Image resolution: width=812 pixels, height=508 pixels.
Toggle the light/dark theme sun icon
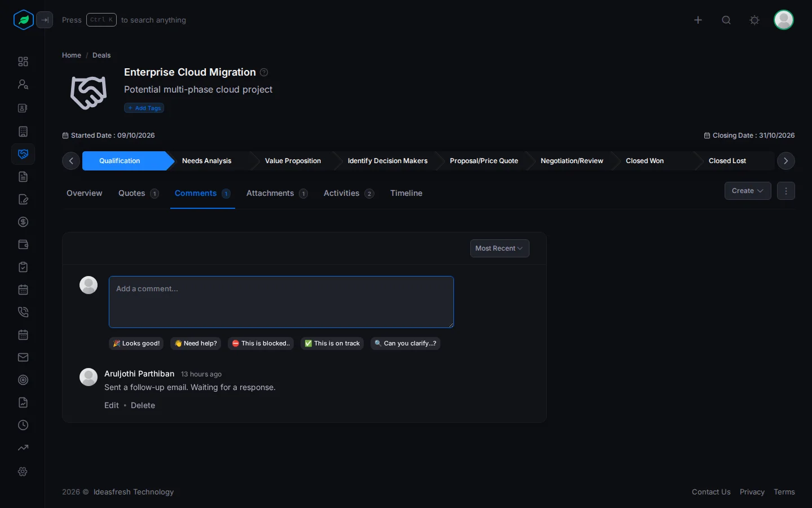[754, 20]
